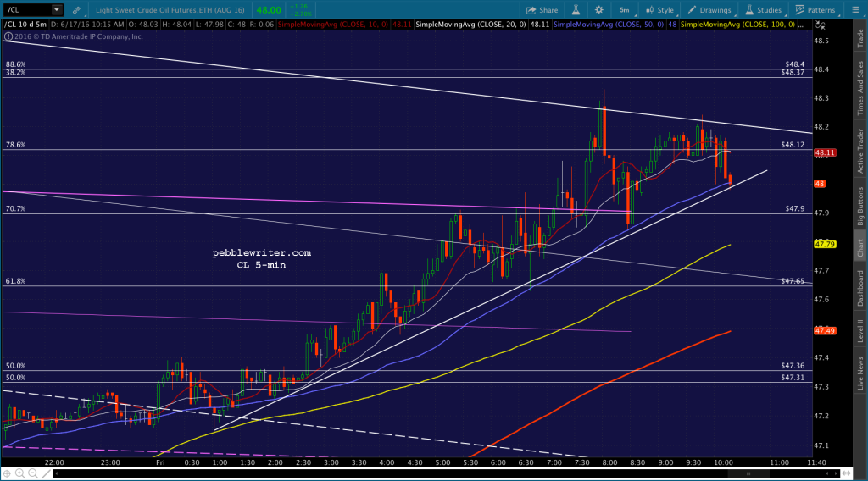The image size is (868, 481).
Task: Click the chart scale toggle icon above price axis
Action: pos(821,25)
